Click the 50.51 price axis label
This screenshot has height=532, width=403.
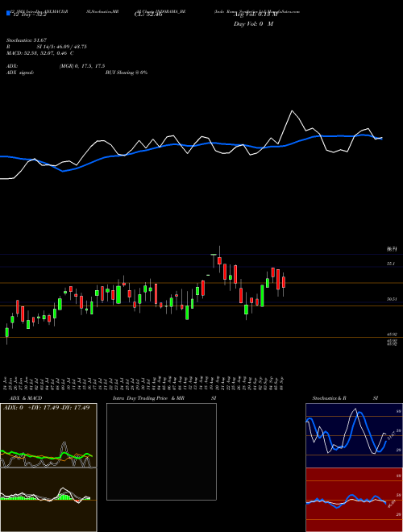(392, 299)
